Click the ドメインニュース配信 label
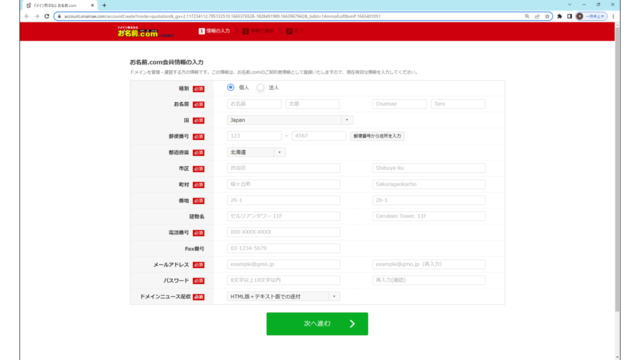 (x=165, y=297)
